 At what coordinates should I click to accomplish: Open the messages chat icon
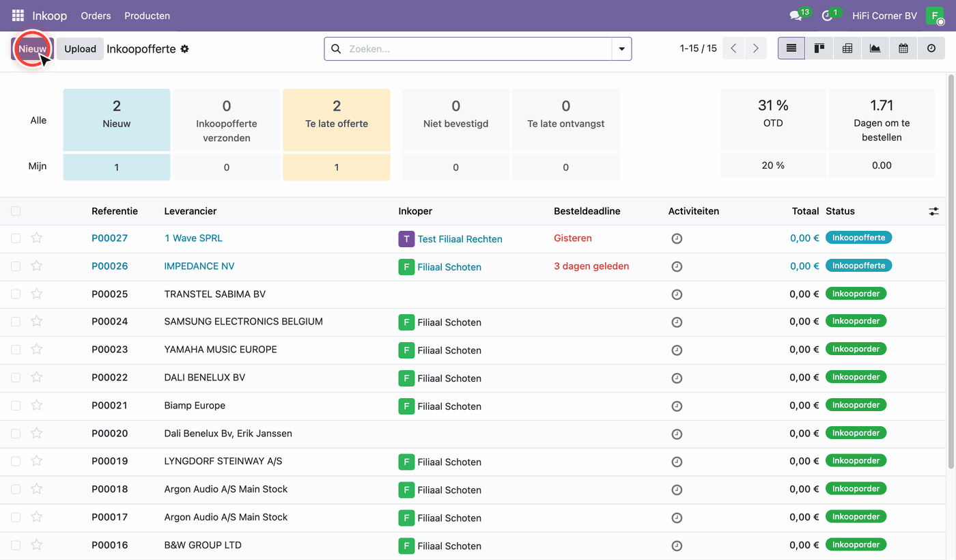coord(796,15)
